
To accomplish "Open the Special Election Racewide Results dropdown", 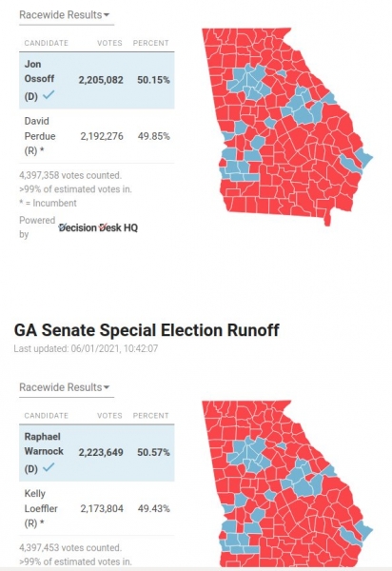I will click(65, 387).
